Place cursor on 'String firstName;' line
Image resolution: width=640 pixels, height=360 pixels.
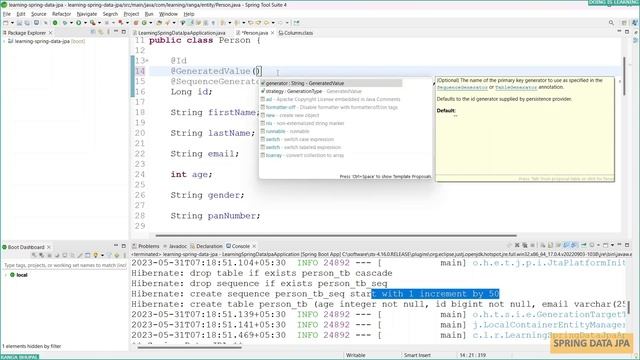click(x=215, y=112)
